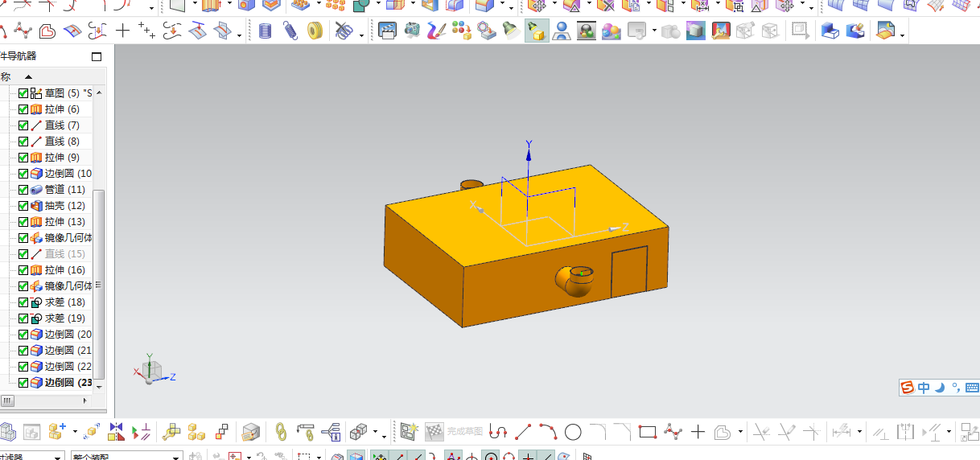Select the 边倒圆 (22 feature row
This screenshot has width=980, height=460.
tap(53, 367)
